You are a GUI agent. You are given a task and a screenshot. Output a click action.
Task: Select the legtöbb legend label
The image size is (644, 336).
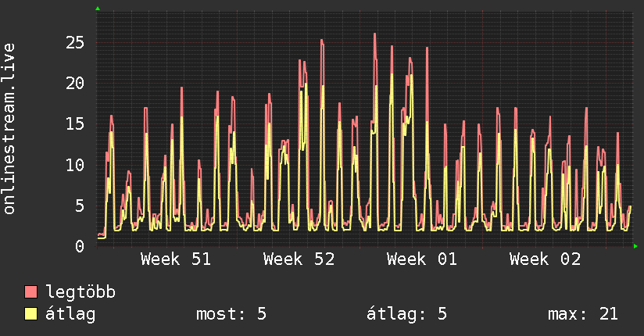(x=80, y=291)
